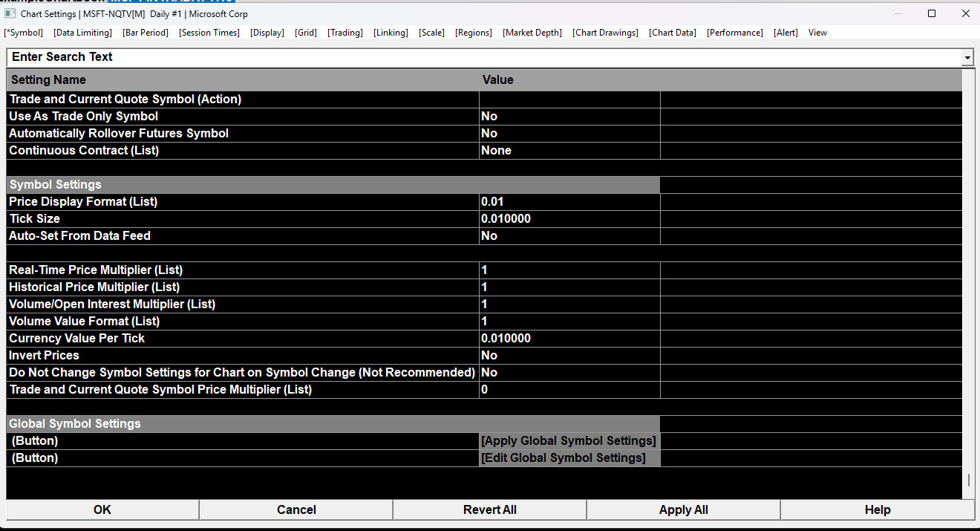Go to the [Market Depth] tab
Viewport: 980px width, 531px height.
pos(532,33)
